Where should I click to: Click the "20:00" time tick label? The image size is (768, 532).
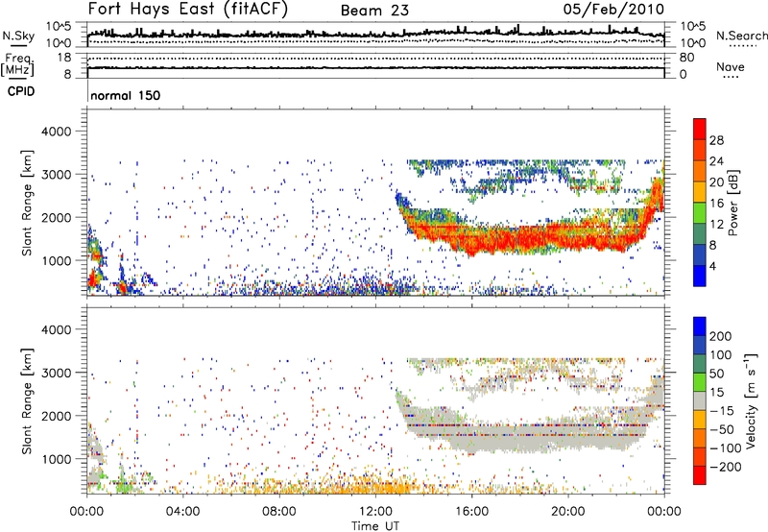(x=568, y=512)
